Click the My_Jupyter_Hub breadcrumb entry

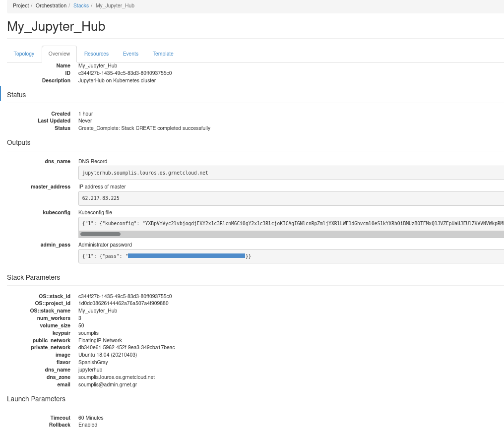(115, 5)
